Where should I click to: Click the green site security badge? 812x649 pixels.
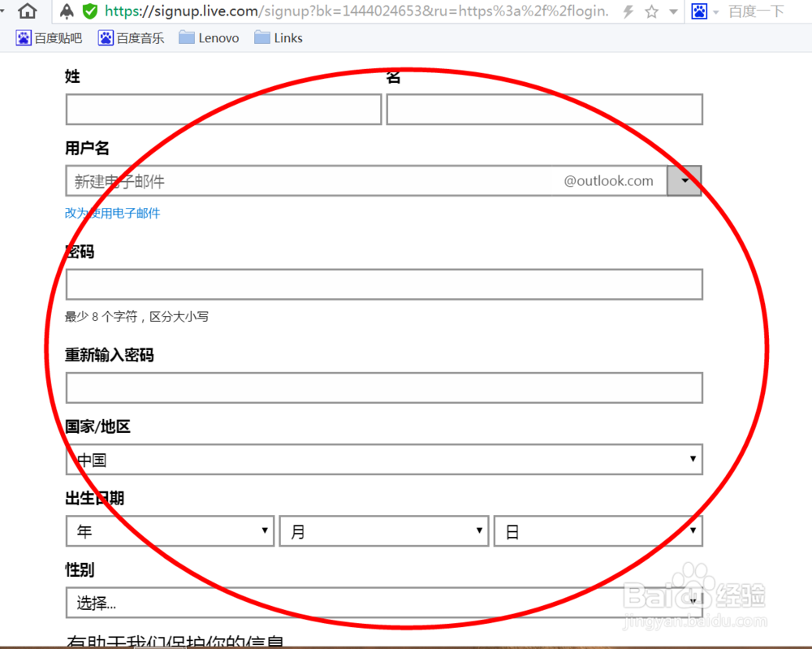tap(89, 11)
